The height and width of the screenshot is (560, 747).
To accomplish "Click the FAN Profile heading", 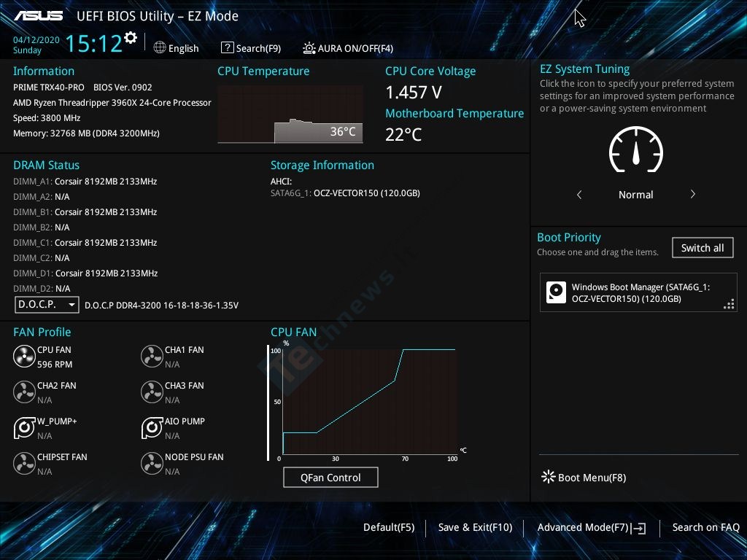I will pos(42,332).
